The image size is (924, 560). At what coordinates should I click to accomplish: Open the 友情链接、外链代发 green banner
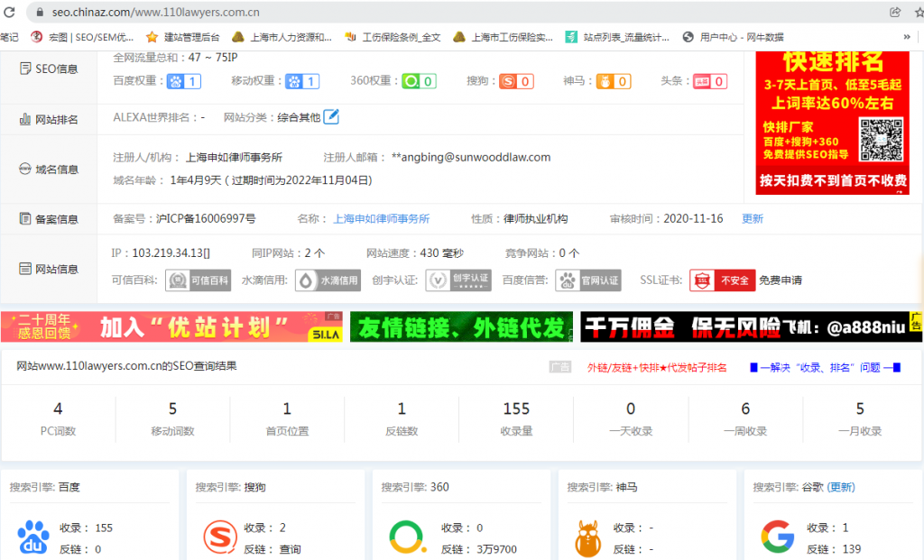(x=461, y=326)
